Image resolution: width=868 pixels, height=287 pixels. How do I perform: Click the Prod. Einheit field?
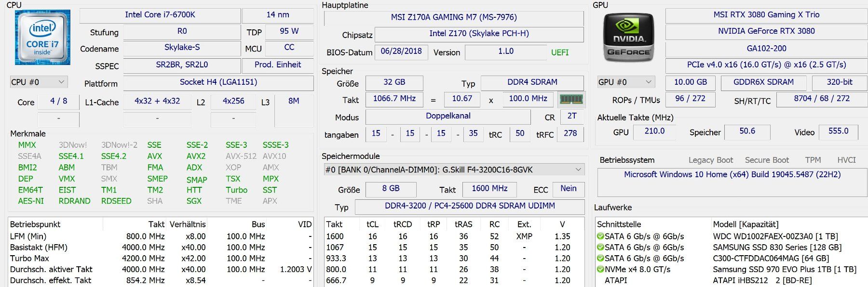(x=278, y=65)
